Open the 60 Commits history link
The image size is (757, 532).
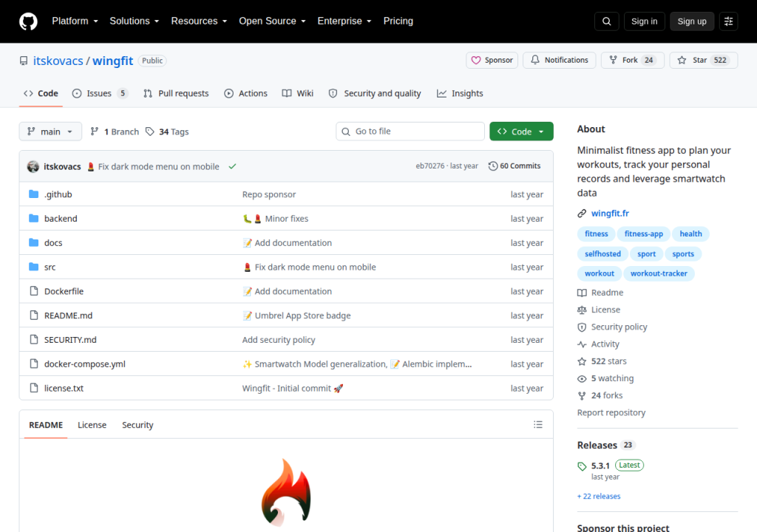515,166
